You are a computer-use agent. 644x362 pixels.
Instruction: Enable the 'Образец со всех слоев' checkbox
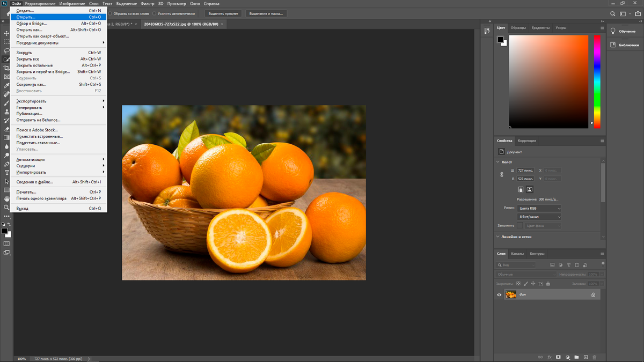[111, 13]
